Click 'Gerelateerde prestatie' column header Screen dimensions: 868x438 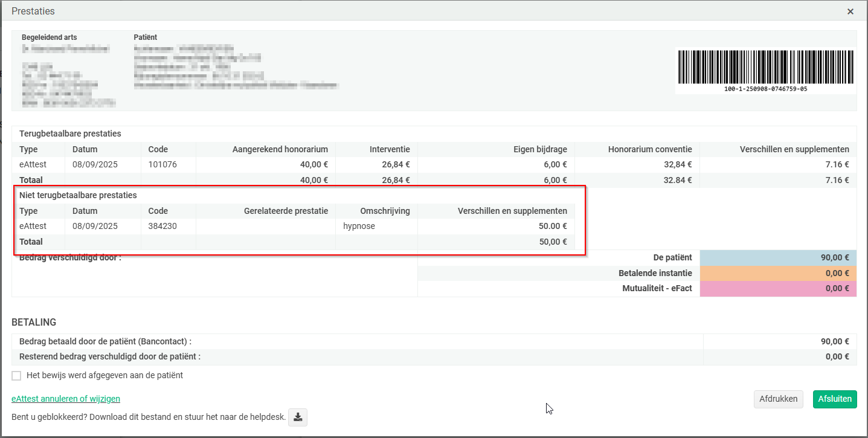point(286,211)
